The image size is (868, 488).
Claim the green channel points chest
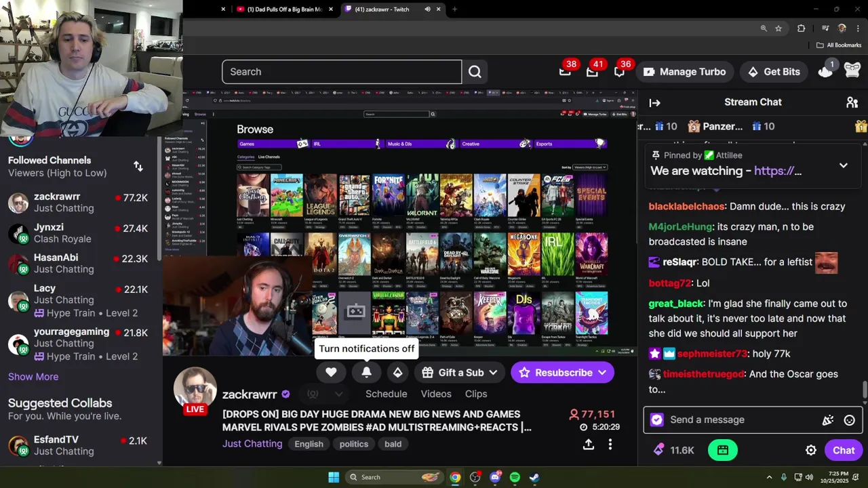tap(723, 450)
